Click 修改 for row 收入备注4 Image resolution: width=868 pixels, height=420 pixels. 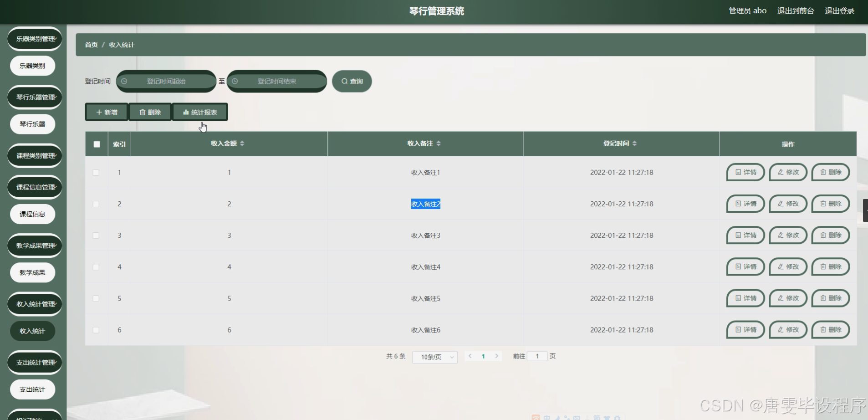point(788,266)
